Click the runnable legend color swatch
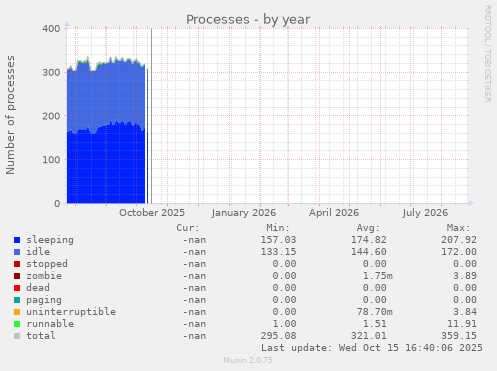Screen dimensions: 497x371 17,324
